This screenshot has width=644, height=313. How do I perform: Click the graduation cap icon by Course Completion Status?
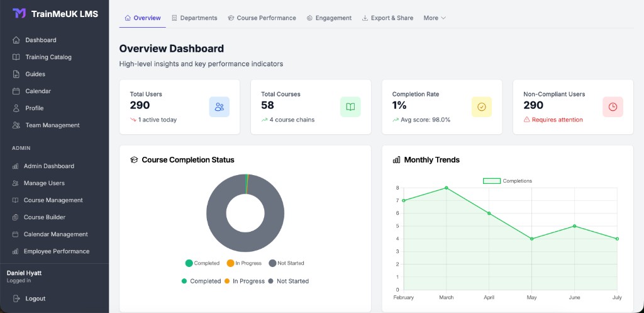click(x=133, y=159)
